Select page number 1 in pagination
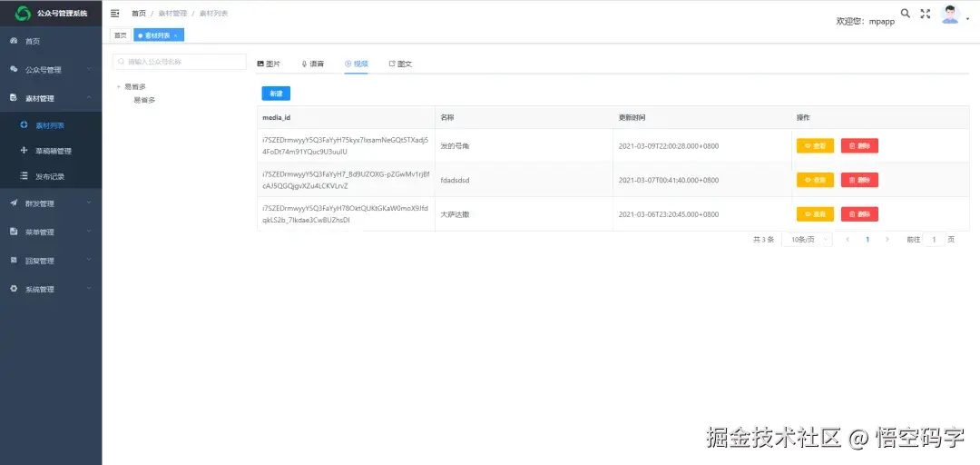This screenshot has width=980, height=465. pyautogui.click(x=867, y=239)
